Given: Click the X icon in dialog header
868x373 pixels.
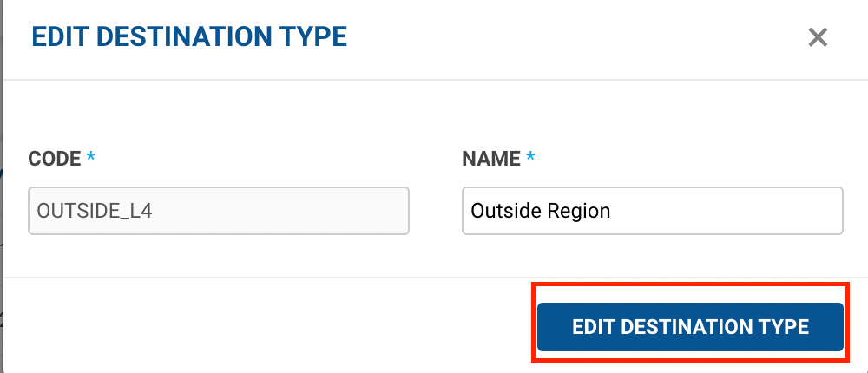Looking at the screenshot, I should (x=818, y=37).
